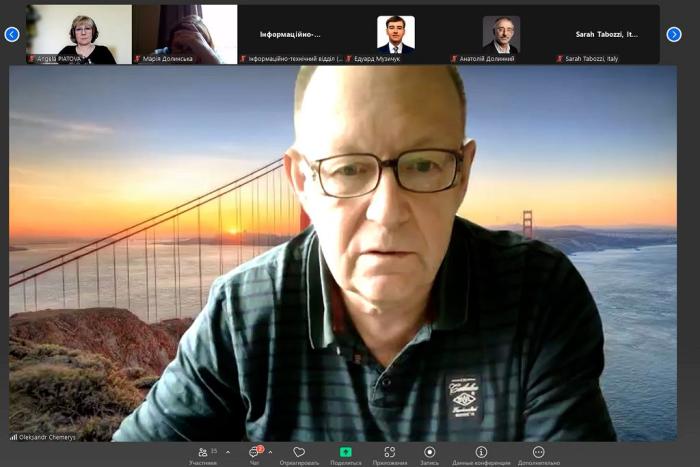Open Conference info (Данные конференции)
700x467 pixels.
481,453
